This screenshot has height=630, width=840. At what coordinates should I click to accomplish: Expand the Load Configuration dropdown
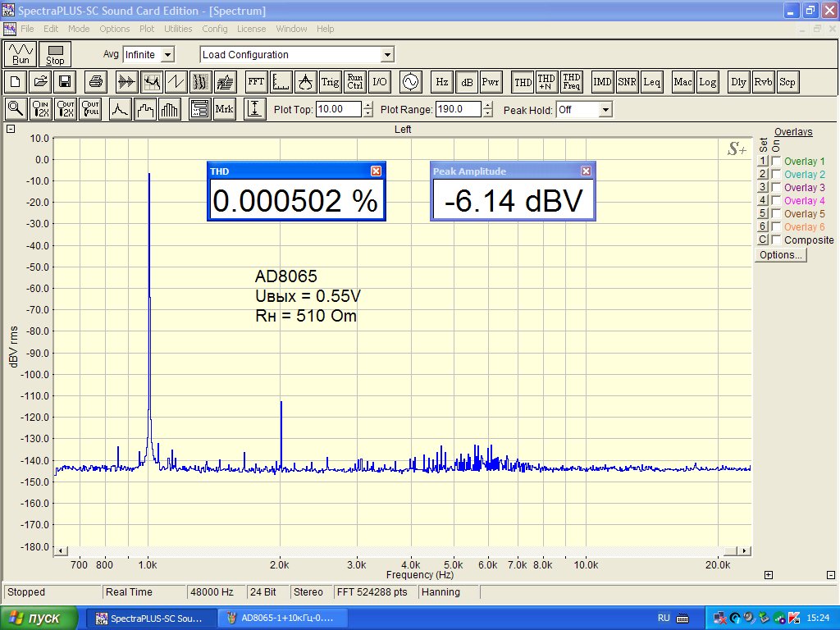point(387,55)
